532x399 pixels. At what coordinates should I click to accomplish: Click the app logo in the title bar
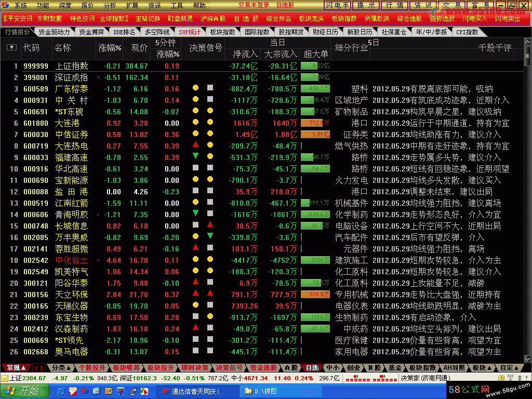point(6,5)
